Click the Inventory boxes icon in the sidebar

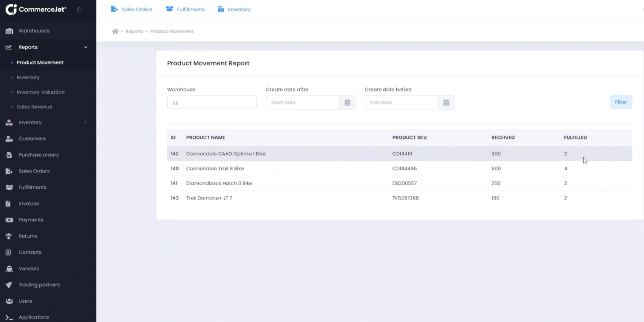click(x=9, y=122)
